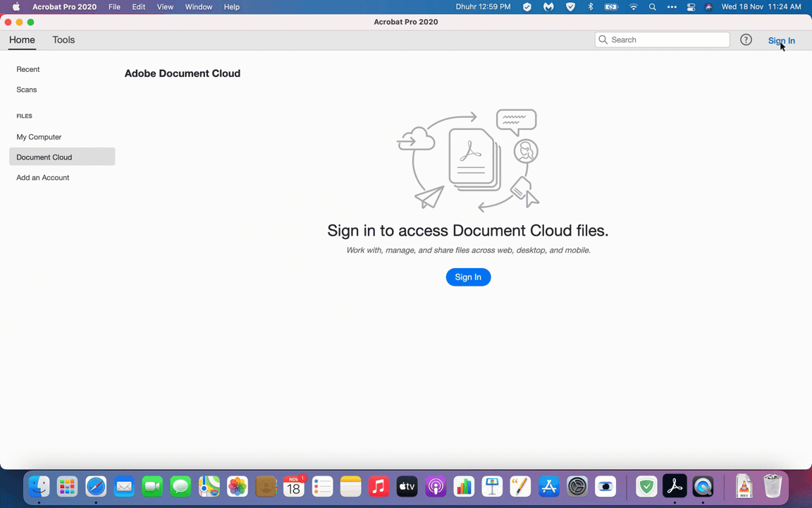Image resolution: width=812 pixels, height=508 pixels.
Task: Open Finder from the Dock
Action: click(x=39, y=487)
